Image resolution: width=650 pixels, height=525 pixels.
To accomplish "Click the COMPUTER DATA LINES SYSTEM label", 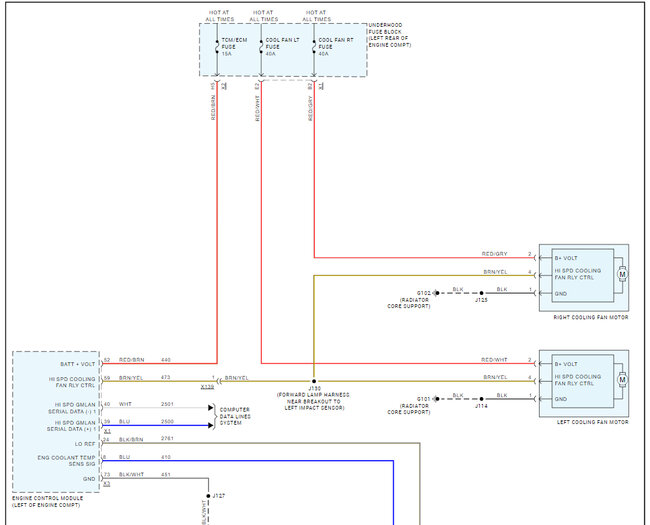I will coord(235,416).
